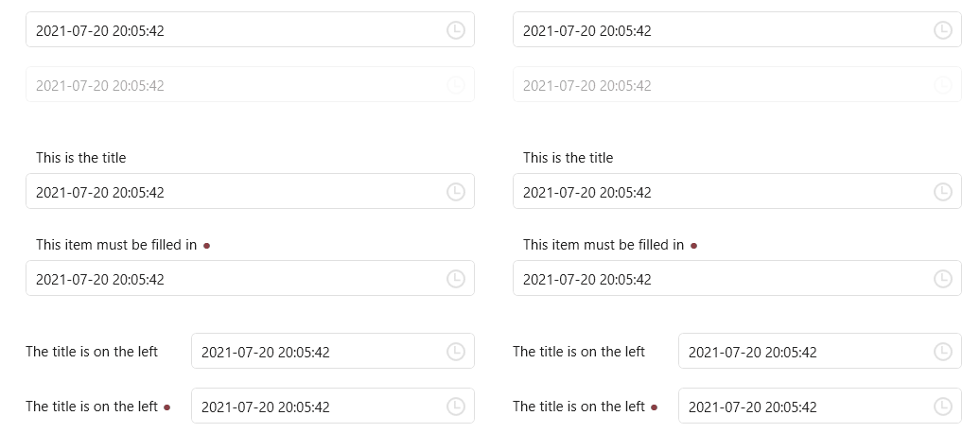Click the clock icon in the top-left datetime field
Viewport: 980px width, 433px height.
pyautogui.click(x=456, y=30)
